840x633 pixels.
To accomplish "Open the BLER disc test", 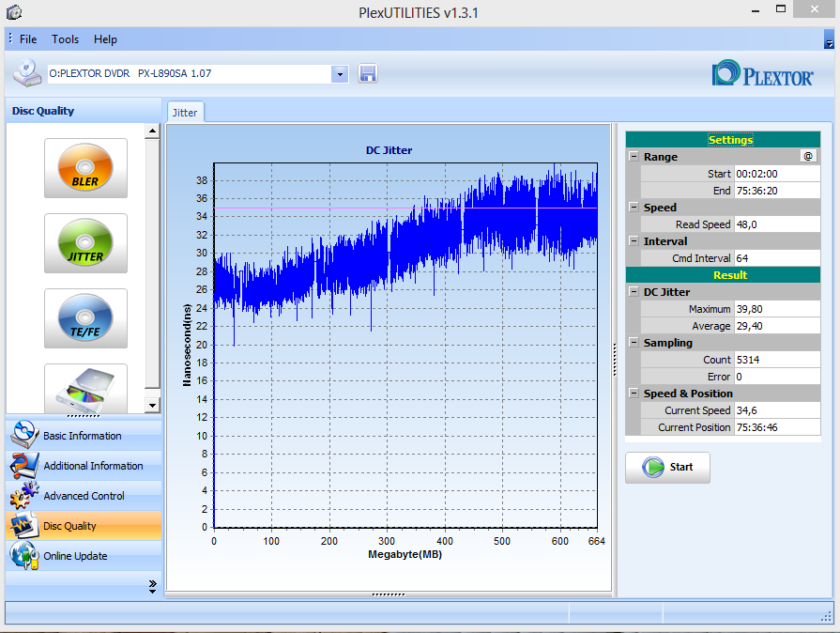I will point(85,168).
